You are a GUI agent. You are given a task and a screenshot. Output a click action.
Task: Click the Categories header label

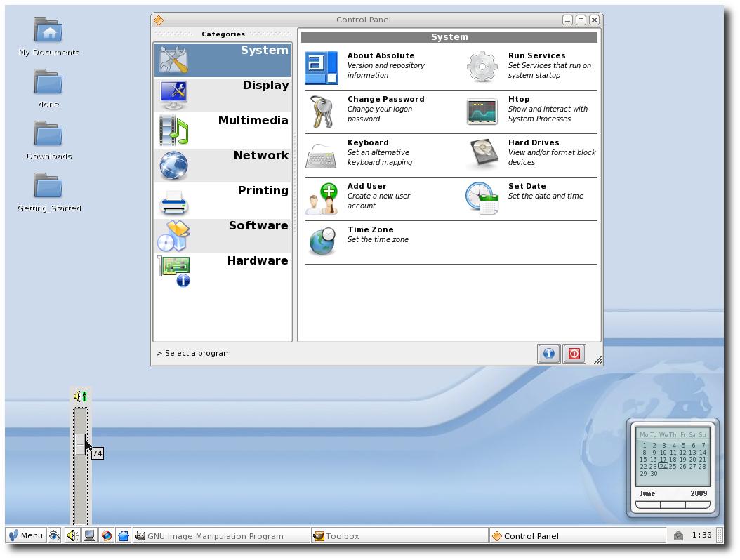(x=223, y=34)
